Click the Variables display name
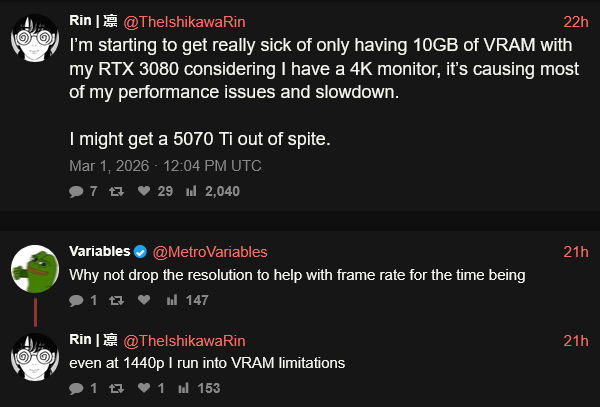Viewport: 600px width, 407px height. click(x=99, y=251)
